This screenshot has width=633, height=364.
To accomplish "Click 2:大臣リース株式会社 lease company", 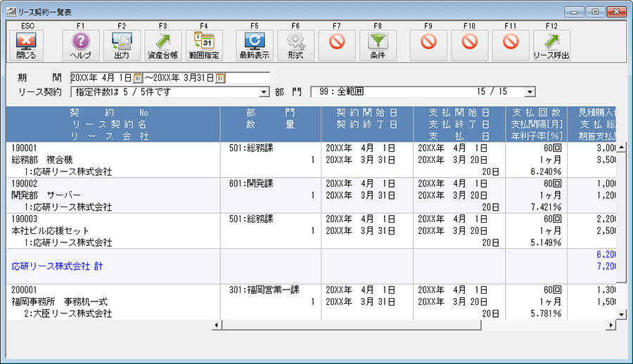I will pyautogui.click(x=68, y=313).
